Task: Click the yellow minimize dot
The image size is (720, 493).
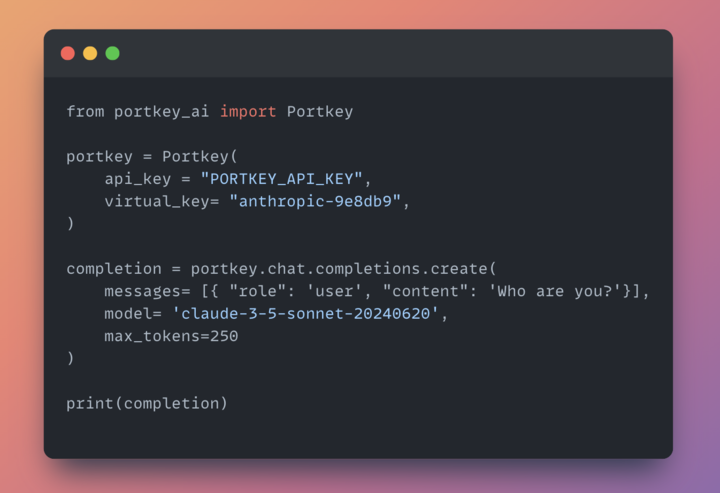Action: pos(90,53)
